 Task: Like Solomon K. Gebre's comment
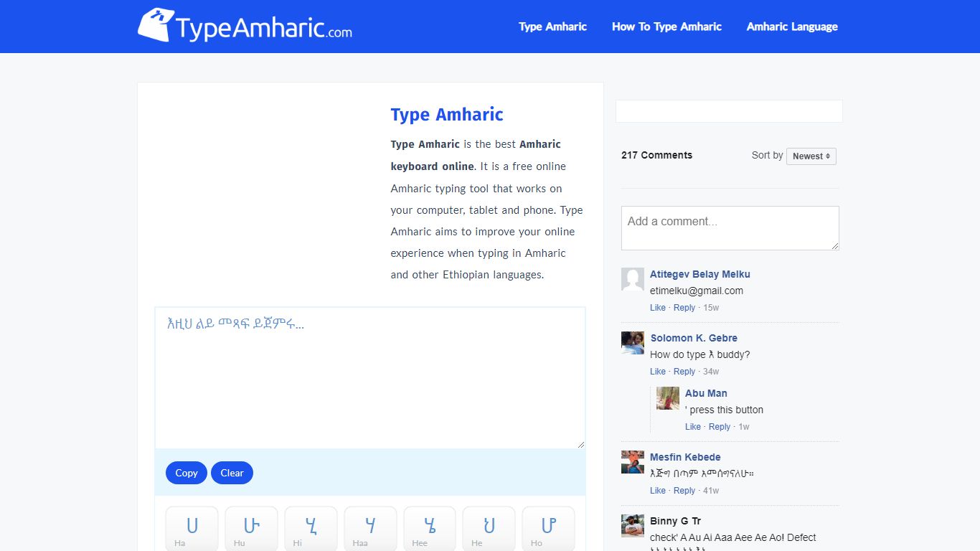pos(658,372)
